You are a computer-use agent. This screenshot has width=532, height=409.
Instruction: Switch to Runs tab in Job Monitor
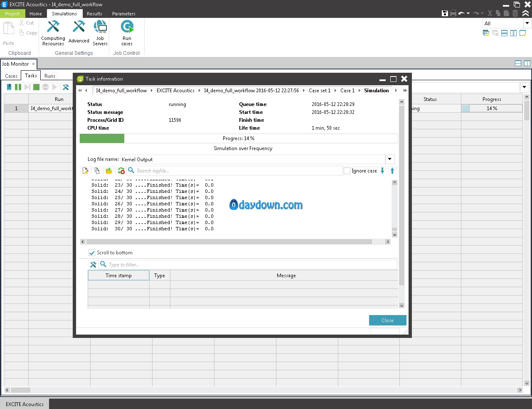coord(50,76)
